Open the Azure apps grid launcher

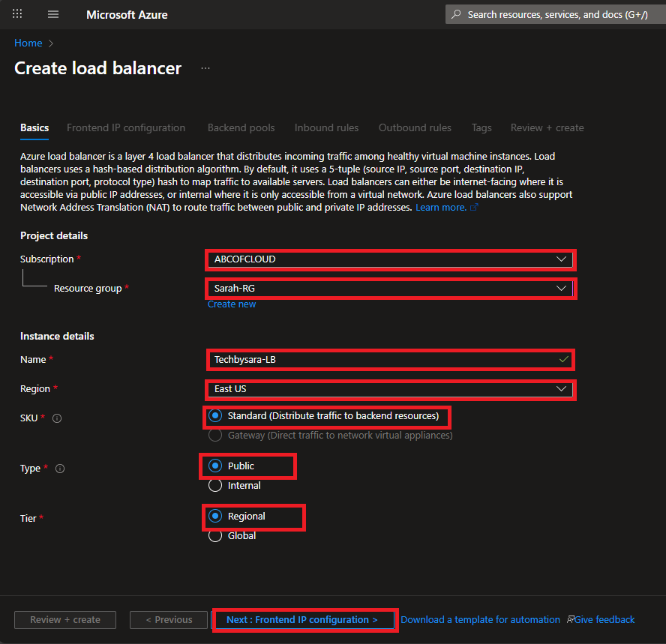(17, 14)
